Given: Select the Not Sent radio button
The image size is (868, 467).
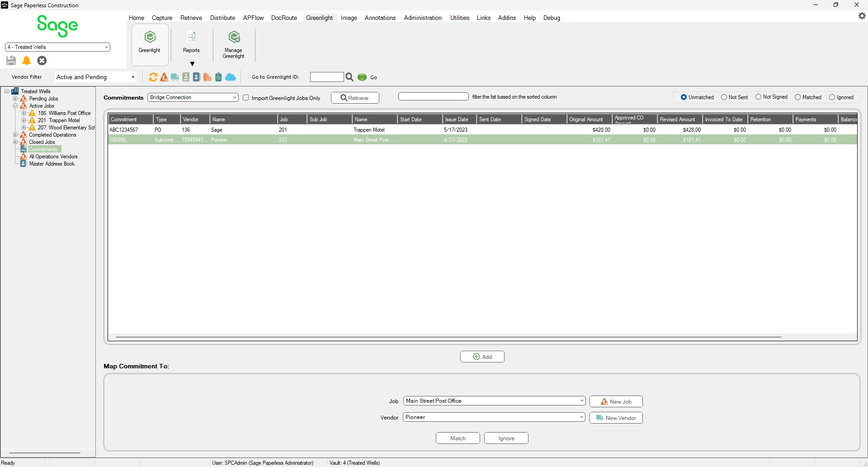Looking at the screenshot, I should tap(724, 97).
